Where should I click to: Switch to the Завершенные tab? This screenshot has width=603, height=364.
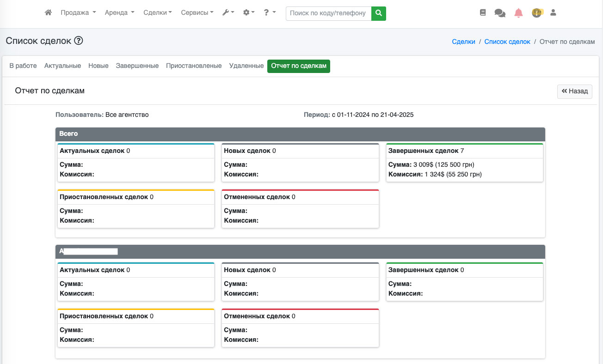137,66
